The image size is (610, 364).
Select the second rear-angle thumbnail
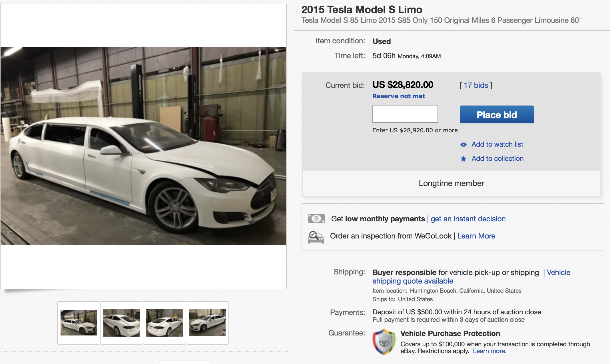121,323
